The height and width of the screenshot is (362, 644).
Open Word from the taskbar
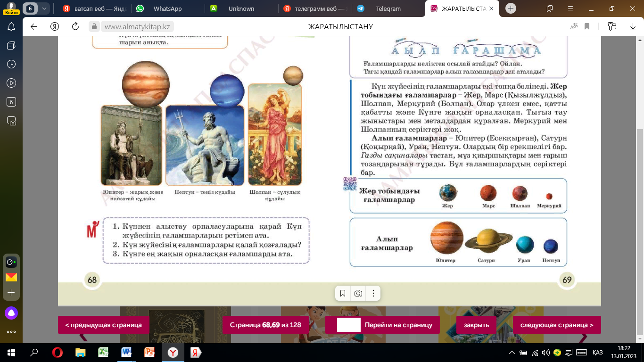126,353
